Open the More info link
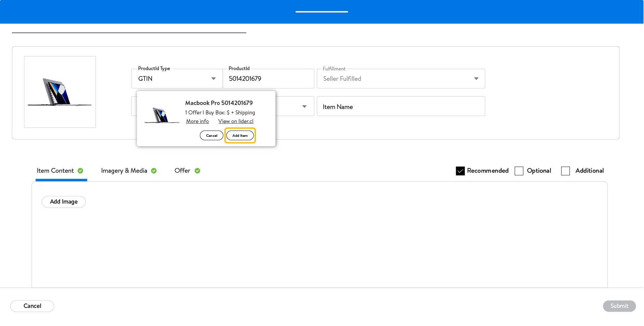Screen dimensions: 644x326 pos(197,121)
